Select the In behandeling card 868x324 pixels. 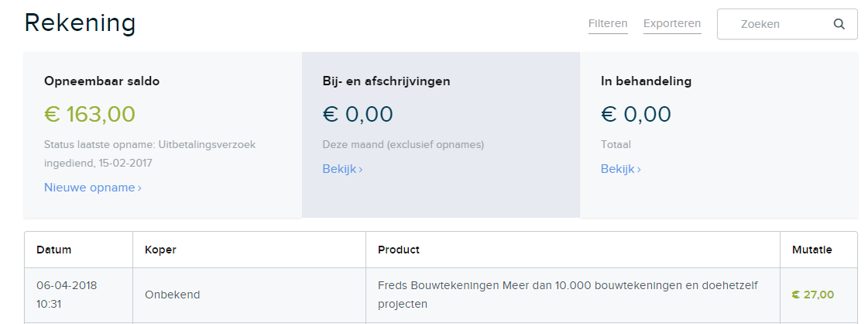point(719,135)
